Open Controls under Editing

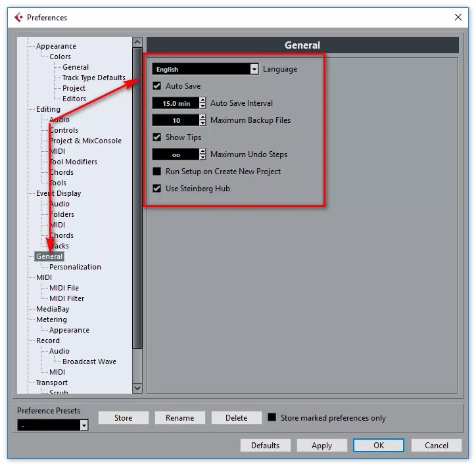pyautogui.click(x=64, y=130)
